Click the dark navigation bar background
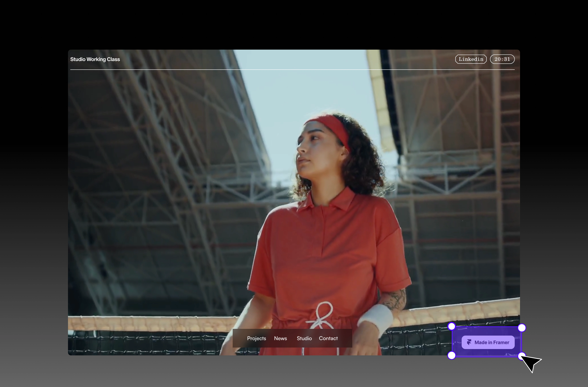Screen dimensions: 588x387 point(239,338)
